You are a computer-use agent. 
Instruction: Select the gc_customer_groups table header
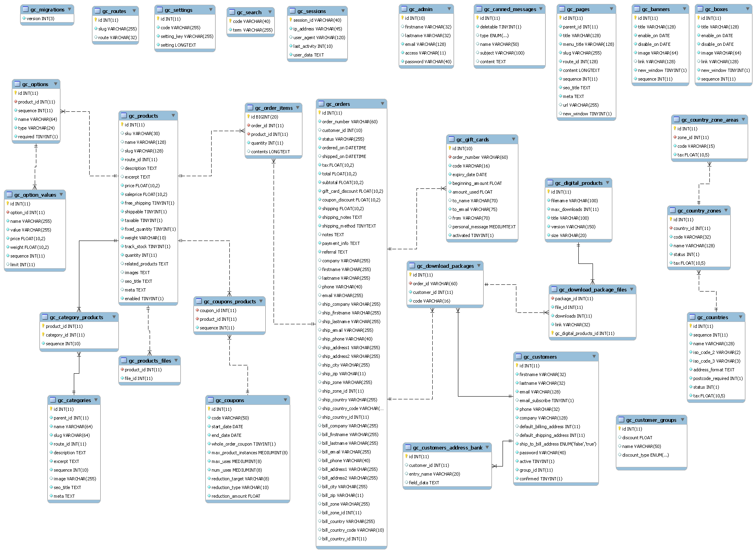(x=651, y=420)
